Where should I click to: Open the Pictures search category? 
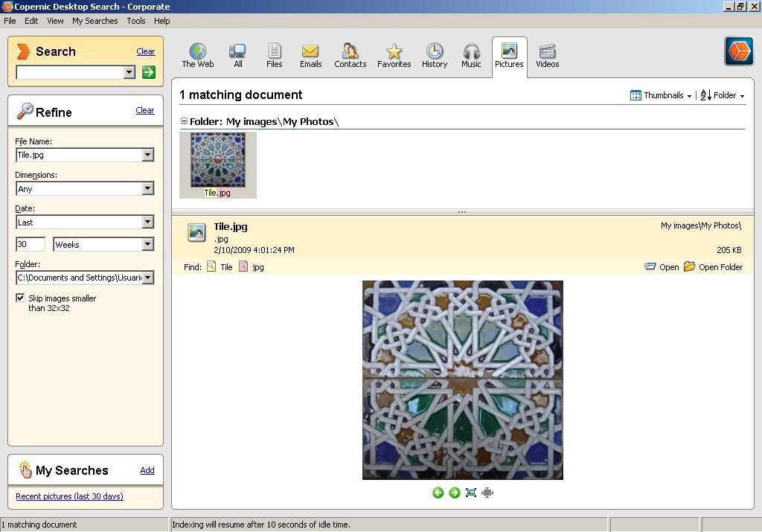509,54
